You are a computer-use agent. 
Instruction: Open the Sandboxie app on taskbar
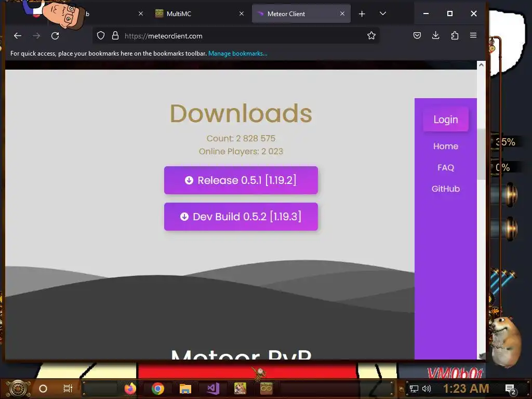click(x=240, y=389)
